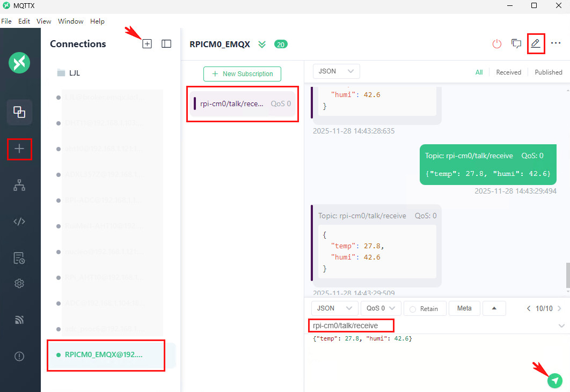Switch to the Received messages filter
The image size is (570, 392).
coord(508,72)
